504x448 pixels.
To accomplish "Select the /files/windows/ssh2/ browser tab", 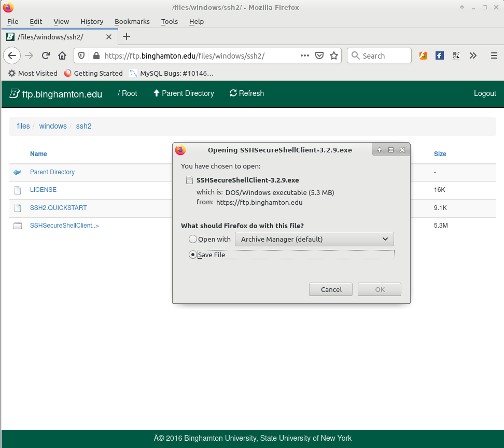I will pyautogui.click(x=60, y=37).
